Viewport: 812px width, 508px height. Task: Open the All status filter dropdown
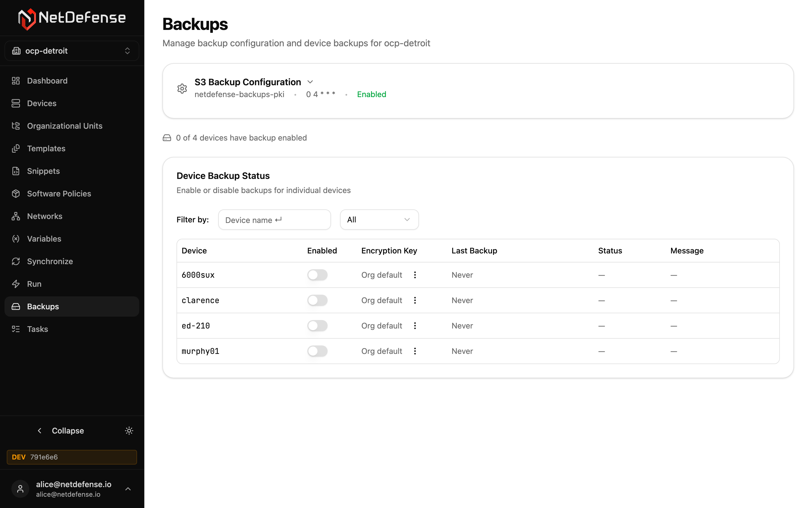pyautogui.click(x=379, y=220)
